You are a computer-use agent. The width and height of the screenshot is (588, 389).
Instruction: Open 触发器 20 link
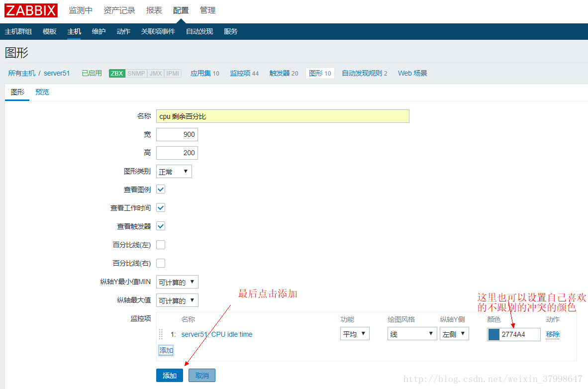click(284, 73)
